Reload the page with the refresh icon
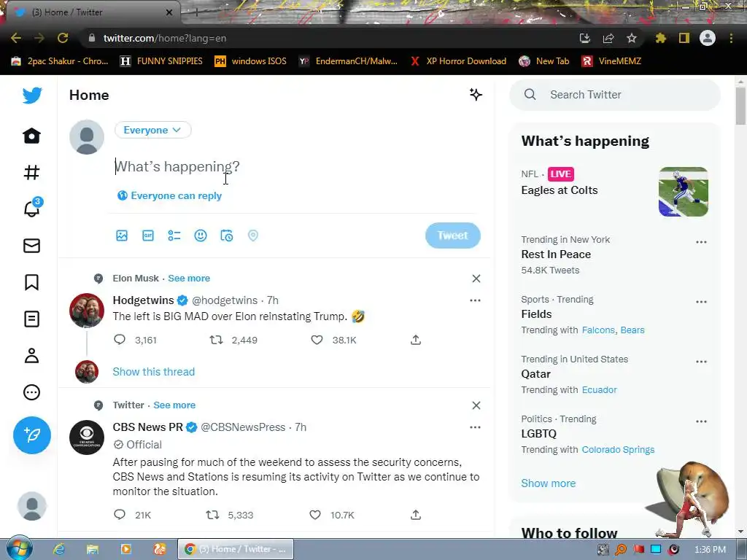The width and height of the screenshot is (747, 560). point(63,38)
